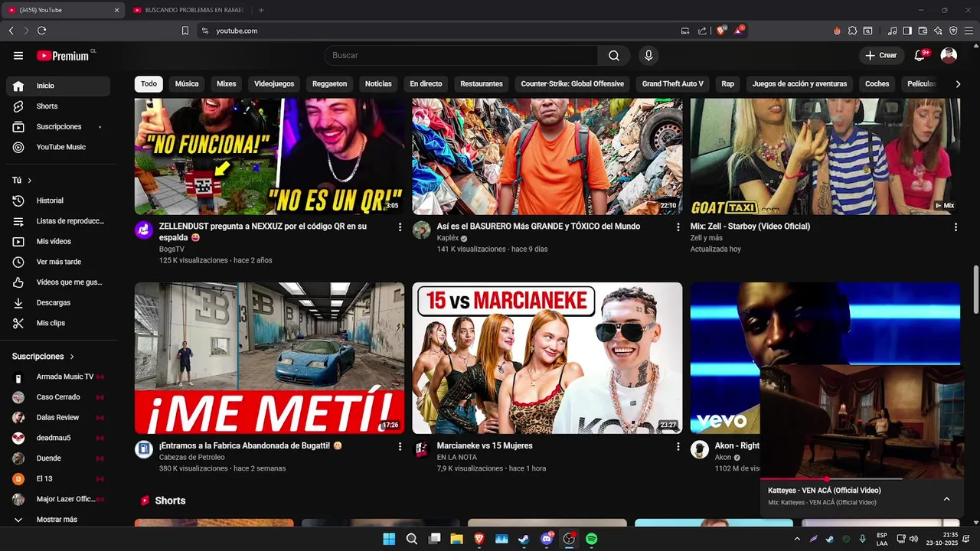This screenshot has height=551, width=980.
Task: Open Inicio in the sidebar
Action: pyautogui.click(x=58, y=86)
